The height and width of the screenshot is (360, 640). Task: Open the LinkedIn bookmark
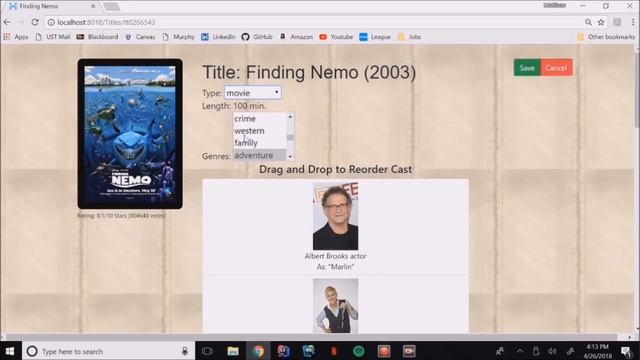[218, 37]
